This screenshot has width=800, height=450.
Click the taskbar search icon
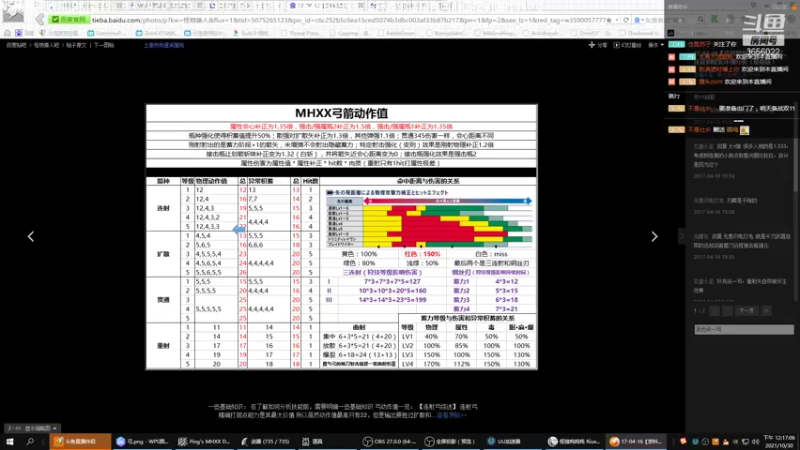(30, 441)
